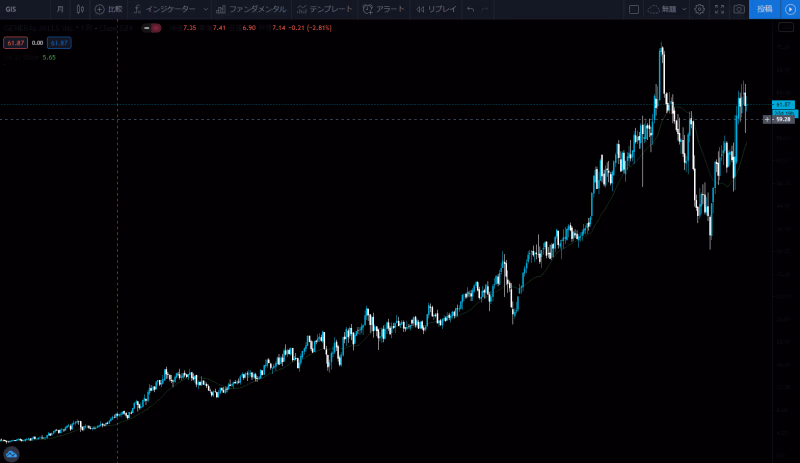The height and width of the screenshot is (463, 800).
Task: Enter fullscreen mode
Action: click(x=719, y=9)
